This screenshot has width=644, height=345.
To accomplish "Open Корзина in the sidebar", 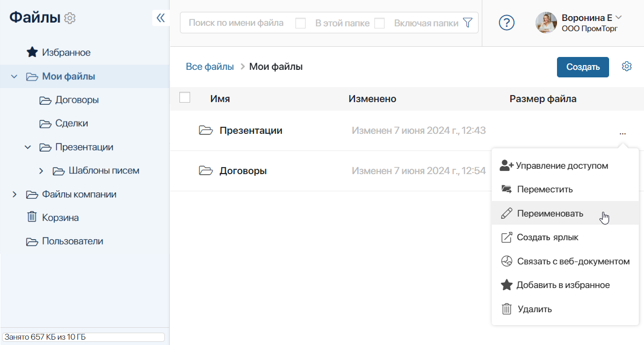I will pyautogui.click(x=60, y=218).
